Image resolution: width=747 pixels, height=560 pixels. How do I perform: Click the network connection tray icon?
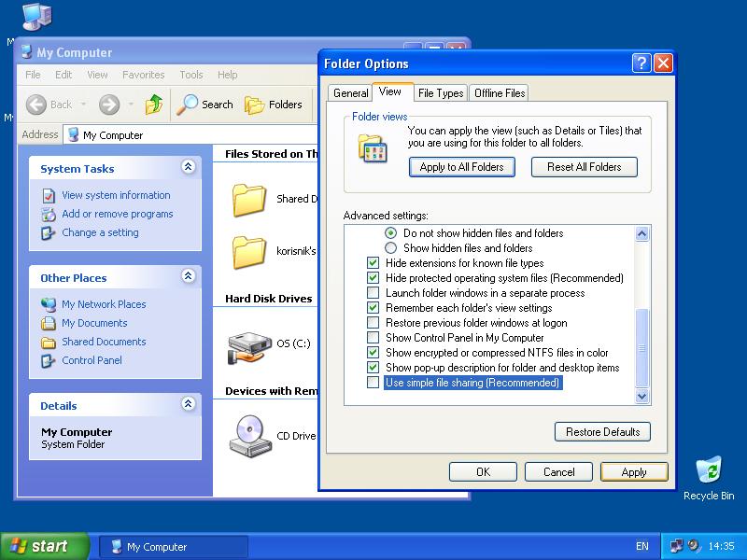676,546
